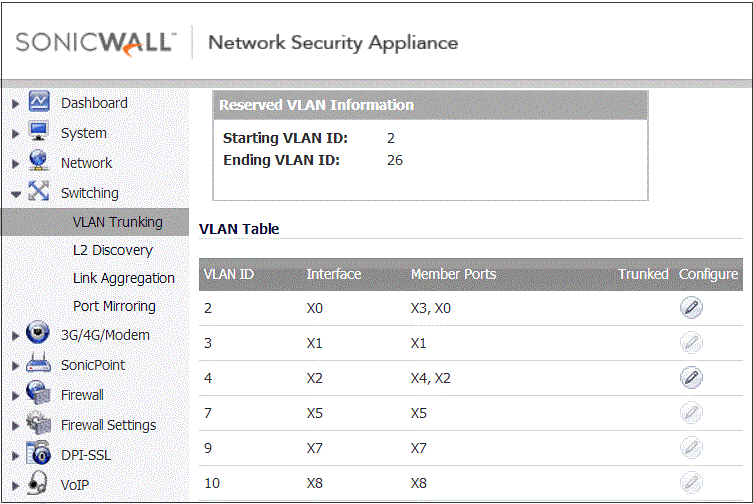Collapse the Switching section arrow

[x=16, y=194]
